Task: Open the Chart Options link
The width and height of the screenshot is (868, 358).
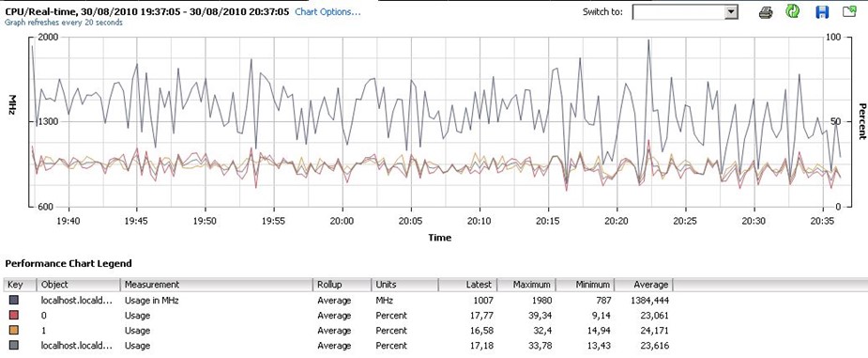Action: (327, 11)
